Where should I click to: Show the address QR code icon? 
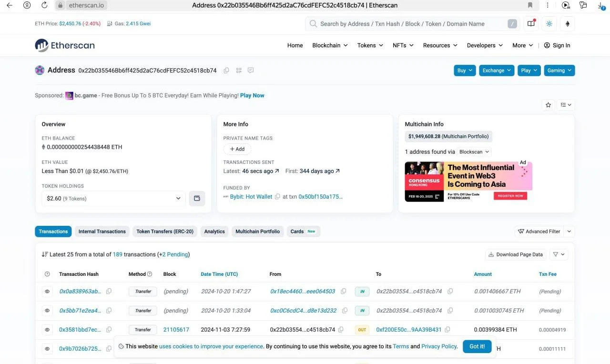(239, 71)
